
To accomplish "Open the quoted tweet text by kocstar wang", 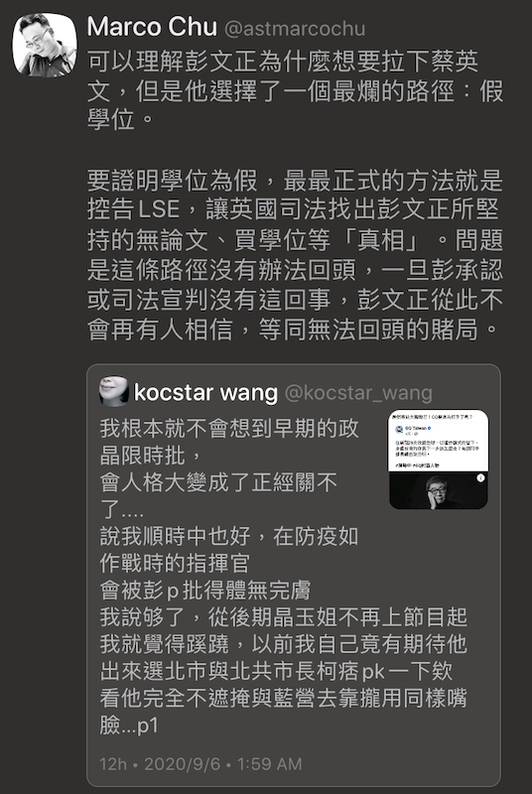I will [284, 577].
